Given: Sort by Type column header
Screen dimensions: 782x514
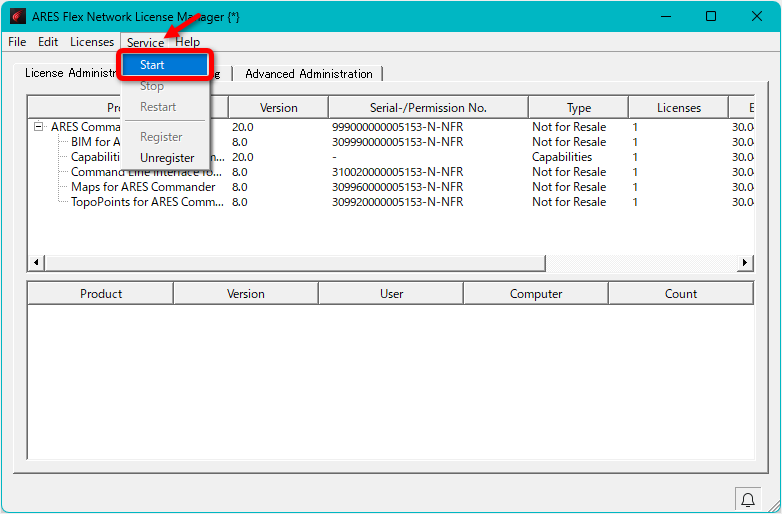Looking at the screenshot, I should [x=579, y=108].
